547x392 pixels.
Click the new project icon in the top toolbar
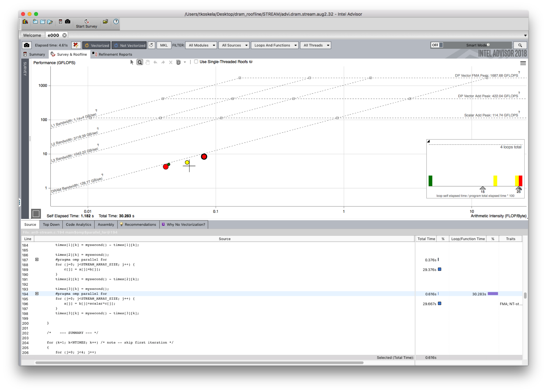click(x=35, y=21)
